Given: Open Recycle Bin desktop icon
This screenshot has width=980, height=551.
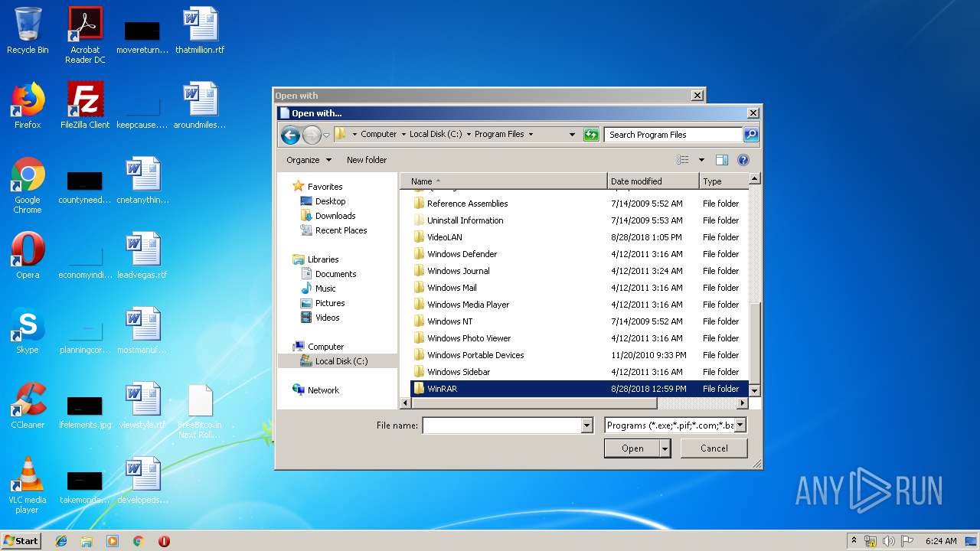Looking at the screenshot, I should [28, 31].
